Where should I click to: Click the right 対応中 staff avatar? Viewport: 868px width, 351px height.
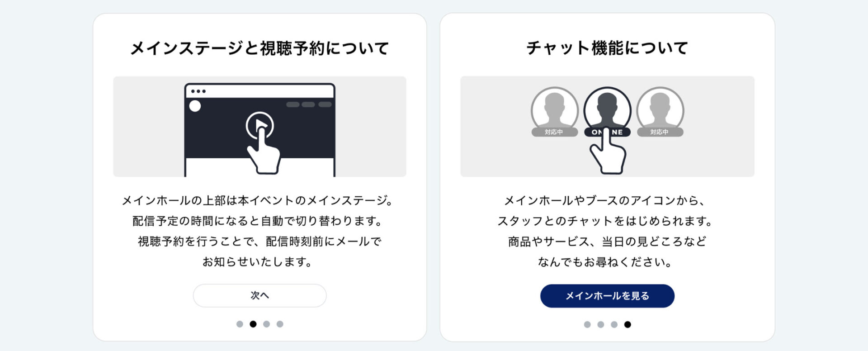tap(660, 111)
